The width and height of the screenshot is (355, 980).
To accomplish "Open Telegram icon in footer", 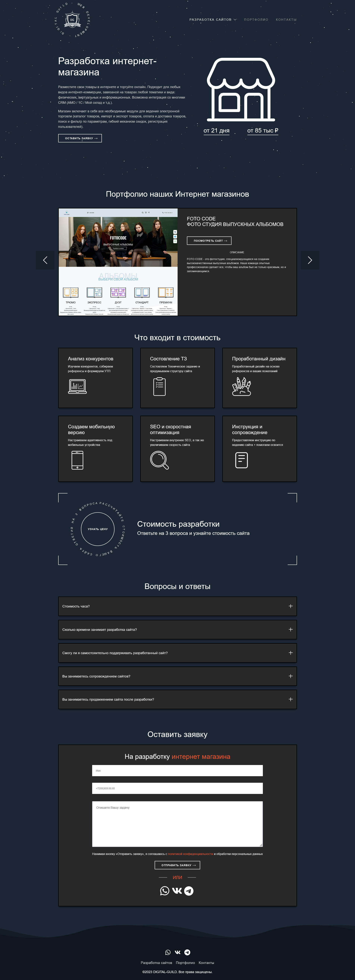I will click(x=187, y=952).
